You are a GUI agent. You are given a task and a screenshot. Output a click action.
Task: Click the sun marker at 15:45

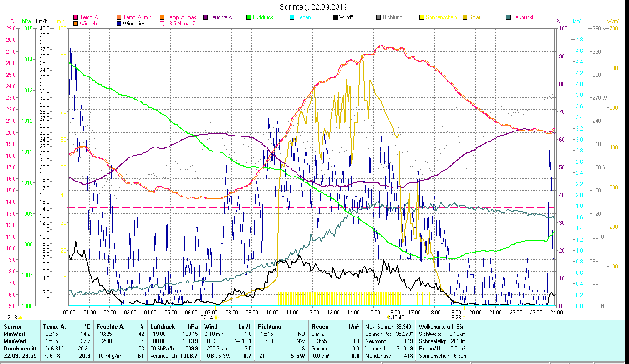388,317
